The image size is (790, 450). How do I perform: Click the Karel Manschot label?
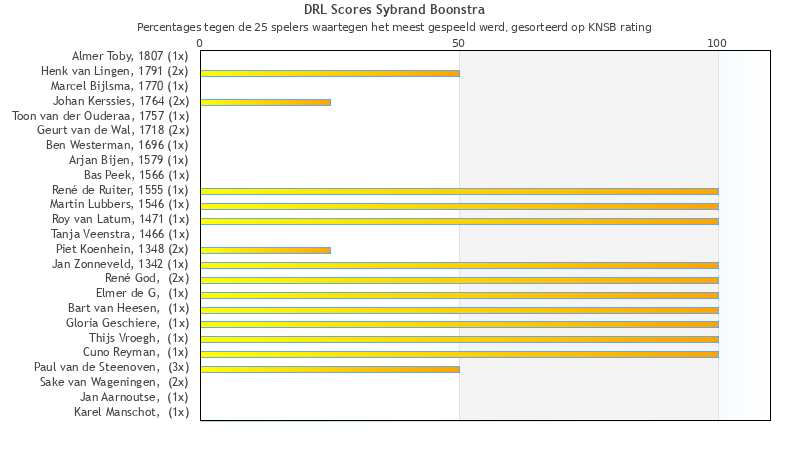click(131, 412)
